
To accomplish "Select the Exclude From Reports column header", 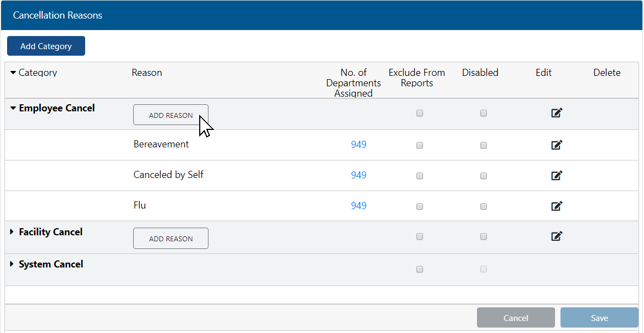I will point(416,78).
